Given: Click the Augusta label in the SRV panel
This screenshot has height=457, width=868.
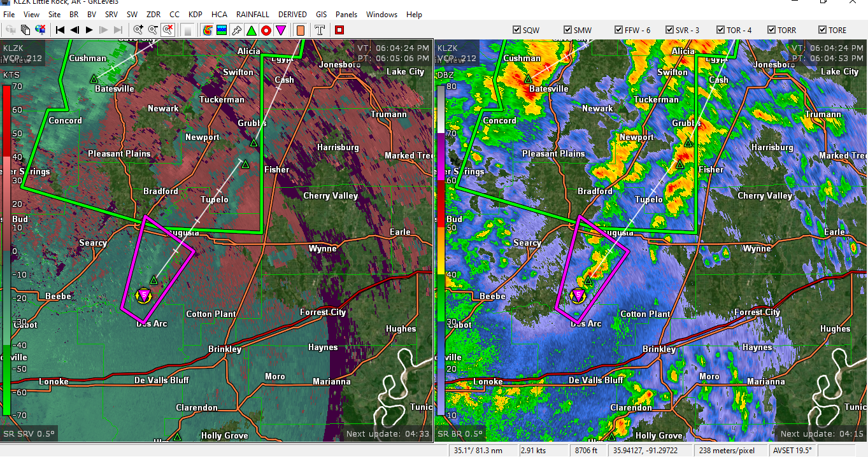Looking at the screenshot, I should tap(182, 233).
